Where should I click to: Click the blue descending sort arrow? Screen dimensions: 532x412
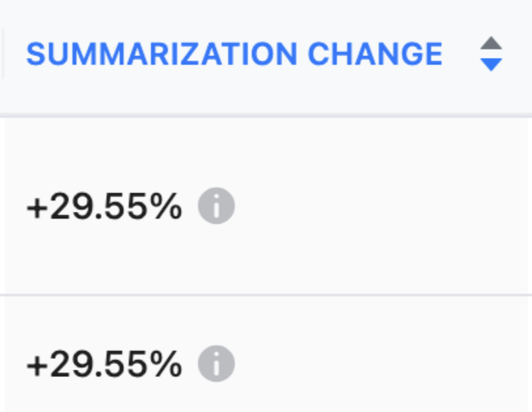tap(491, 65)
